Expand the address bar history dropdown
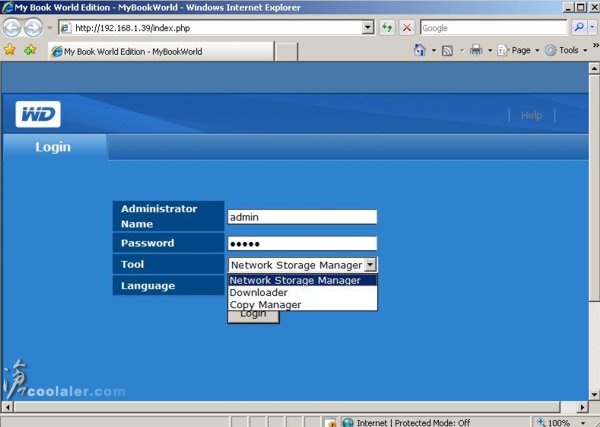Image resolution: width=600 pixels, height=427 pixels. point(368,28)
